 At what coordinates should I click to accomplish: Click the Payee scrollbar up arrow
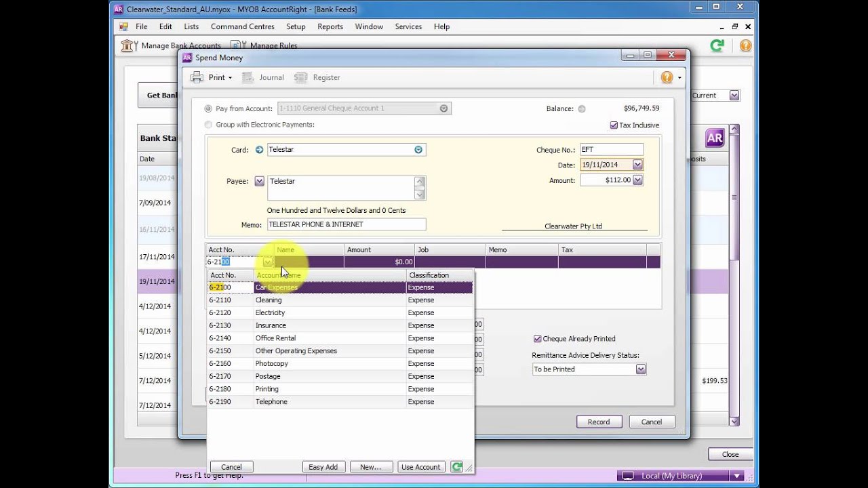pos(420,182)
